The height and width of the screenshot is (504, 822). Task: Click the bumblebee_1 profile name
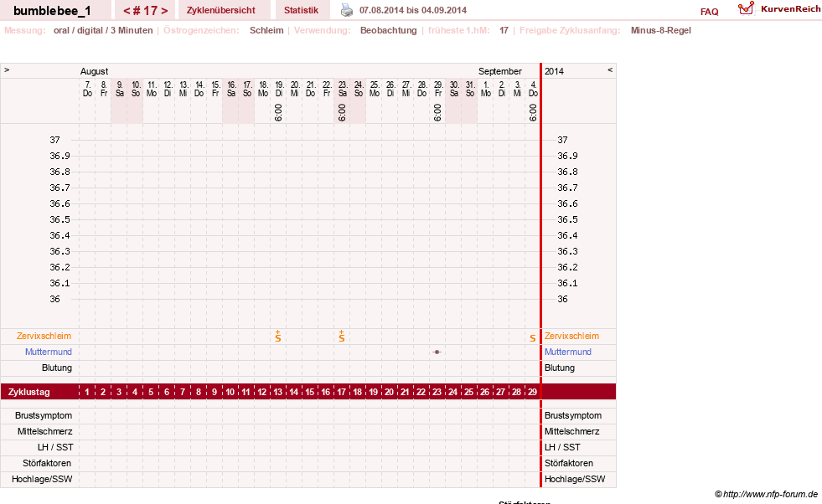pos(52,11)
